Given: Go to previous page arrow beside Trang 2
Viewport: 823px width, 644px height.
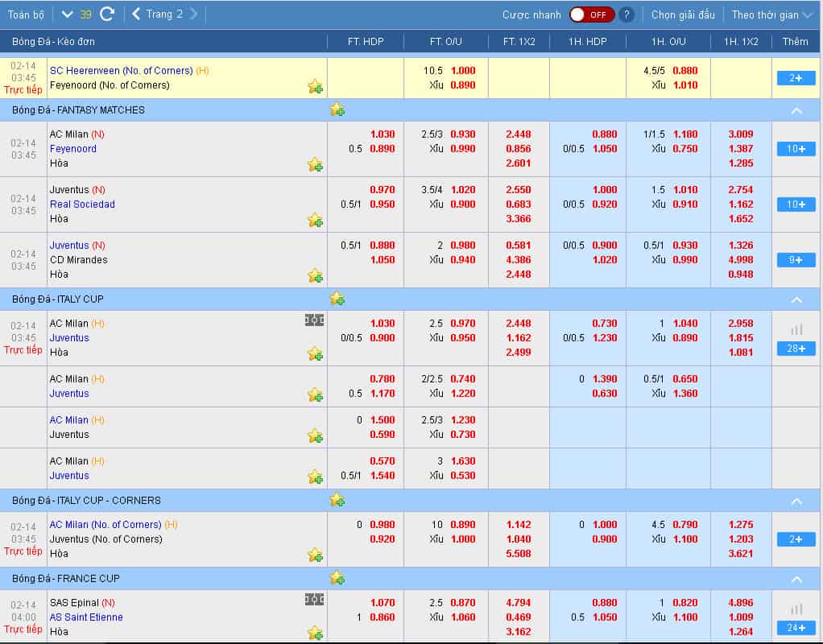Looking at the screenshot, I should click(136, 14).
